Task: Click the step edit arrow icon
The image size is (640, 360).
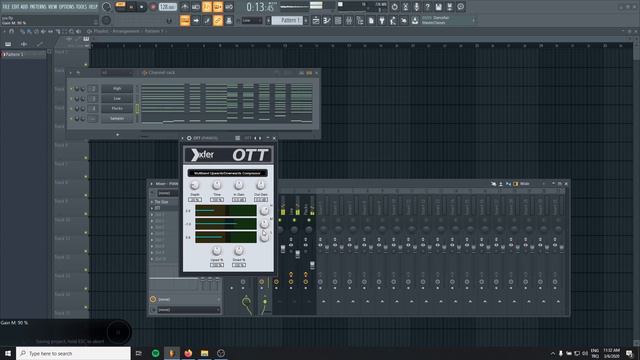Action: (196, 20)
